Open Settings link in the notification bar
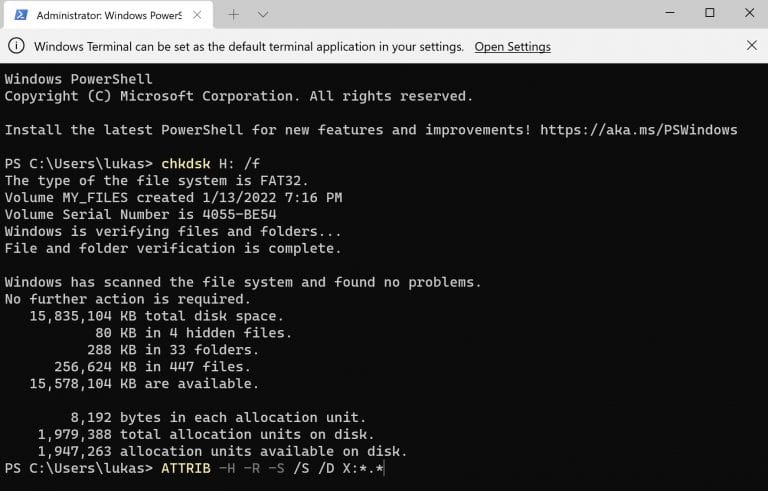The image size is (768, 491). coord(512,47)
